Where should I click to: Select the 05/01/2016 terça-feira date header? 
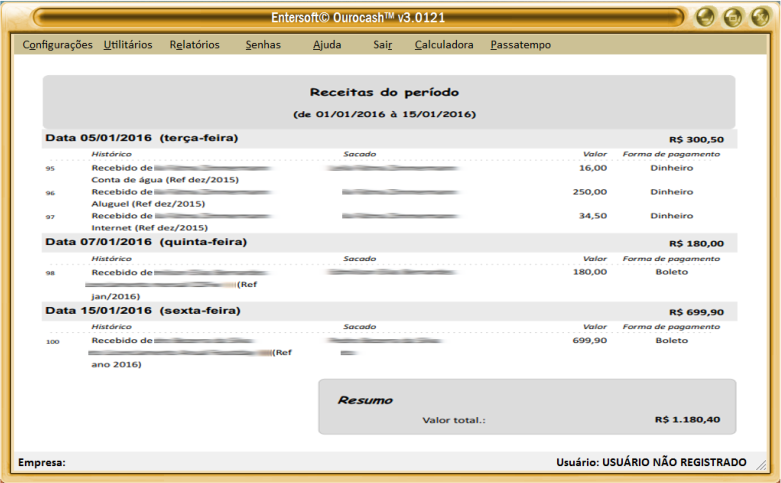tap(142, 138)
